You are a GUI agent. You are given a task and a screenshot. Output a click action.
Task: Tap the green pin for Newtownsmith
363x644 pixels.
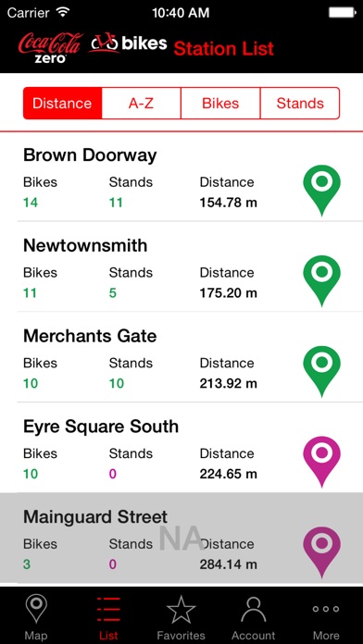click(x=321, y=281)
